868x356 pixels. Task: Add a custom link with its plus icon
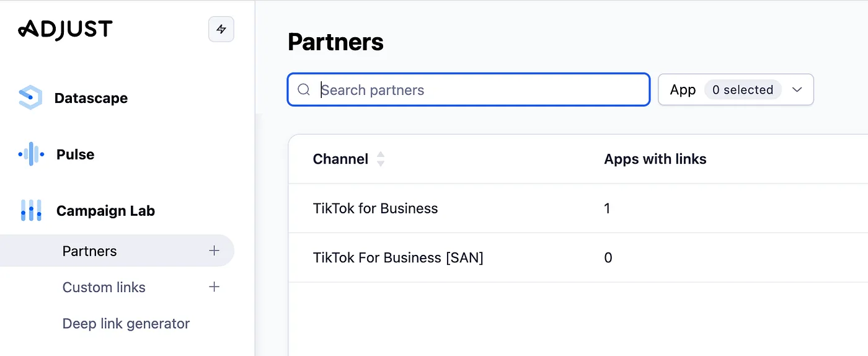click(215, 287)
